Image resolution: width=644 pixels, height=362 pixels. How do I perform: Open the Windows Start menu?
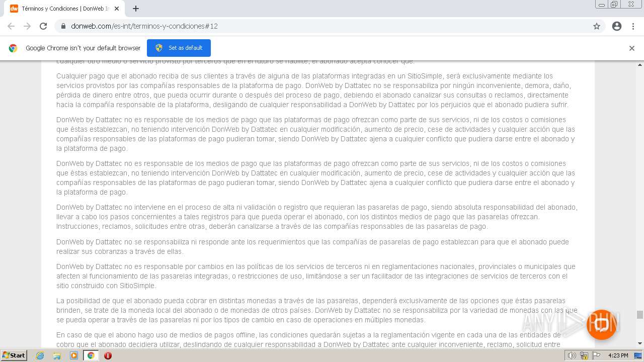14,355
